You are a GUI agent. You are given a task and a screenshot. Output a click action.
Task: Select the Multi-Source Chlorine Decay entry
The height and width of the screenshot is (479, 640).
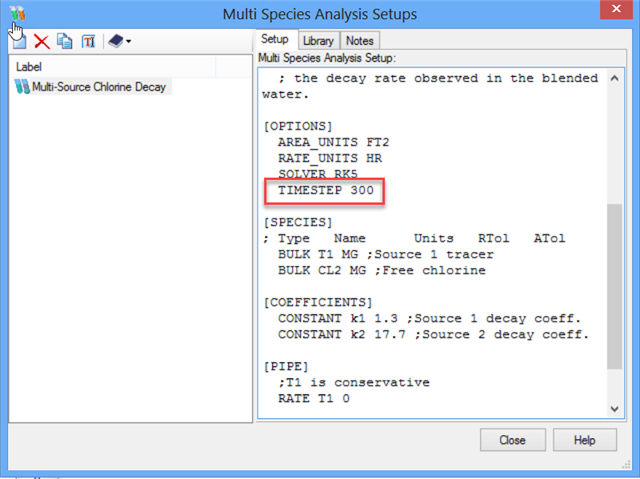coord(99,87)
